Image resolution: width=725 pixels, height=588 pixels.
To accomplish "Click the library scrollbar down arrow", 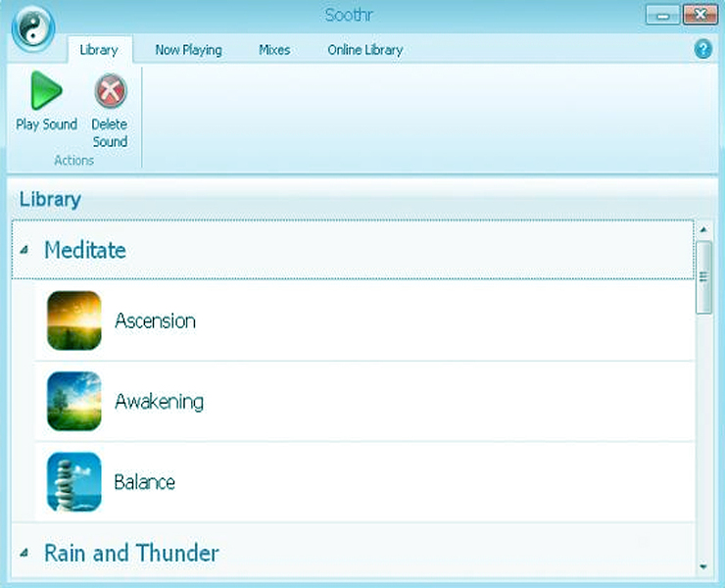I will point(703,566).
